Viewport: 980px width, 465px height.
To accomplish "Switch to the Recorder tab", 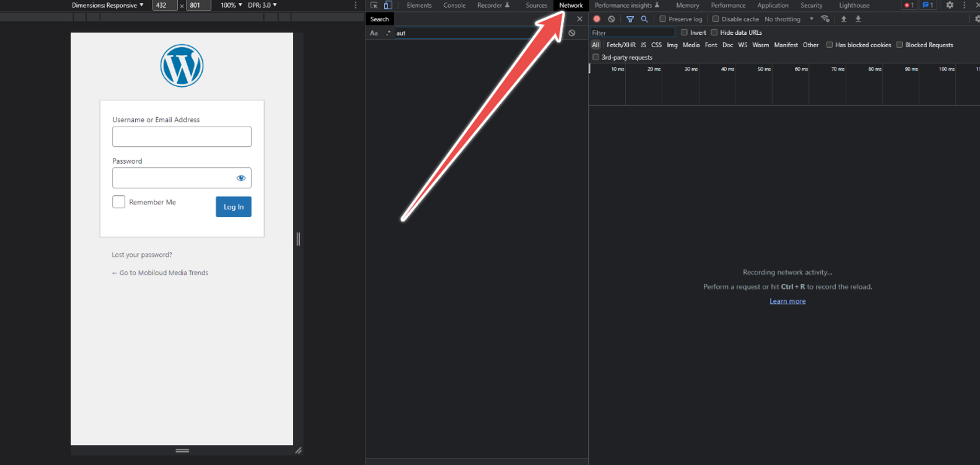I will [493, 5].
